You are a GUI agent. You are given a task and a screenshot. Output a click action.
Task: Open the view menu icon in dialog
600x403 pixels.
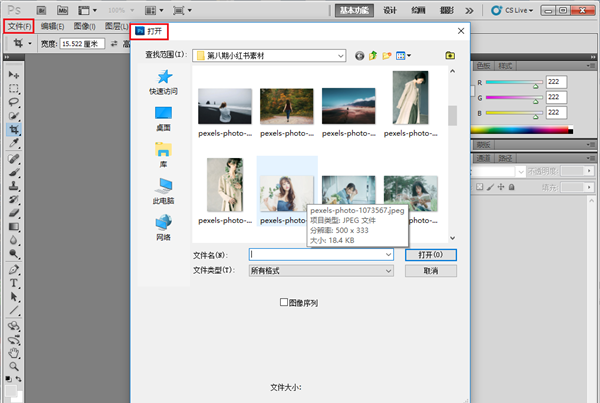[x=403, y=56]
